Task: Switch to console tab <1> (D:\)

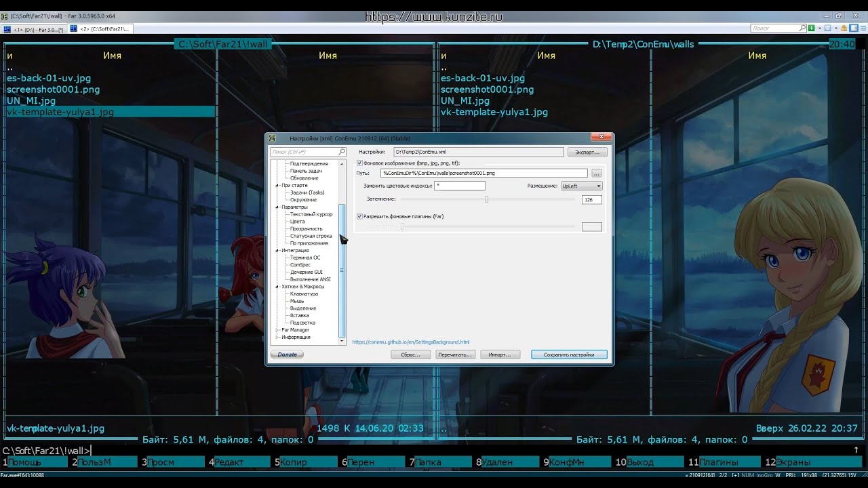Action: (34, 29)
